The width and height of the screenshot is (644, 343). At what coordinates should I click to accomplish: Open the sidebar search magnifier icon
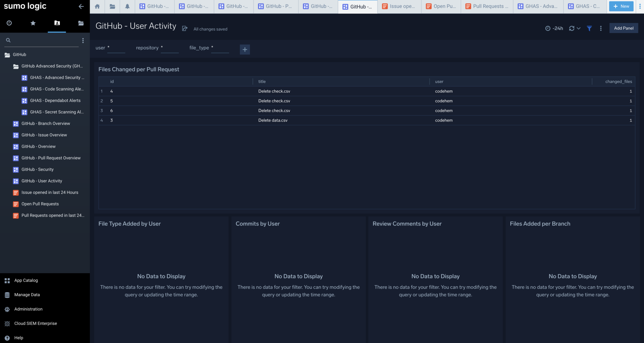tap(8, 40)
